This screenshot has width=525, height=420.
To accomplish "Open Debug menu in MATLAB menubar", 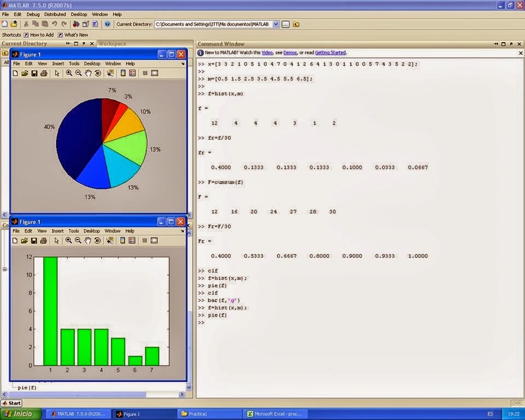I will [33, 14].
